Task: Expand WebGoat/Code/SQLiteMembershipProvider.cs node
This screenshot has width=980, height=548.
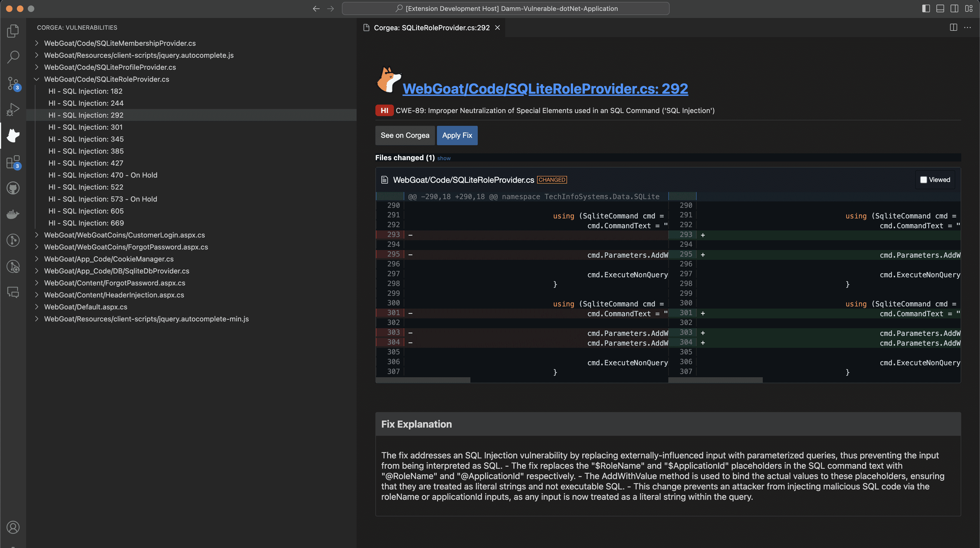Action: pyautogui.click(x=36, y=43)
